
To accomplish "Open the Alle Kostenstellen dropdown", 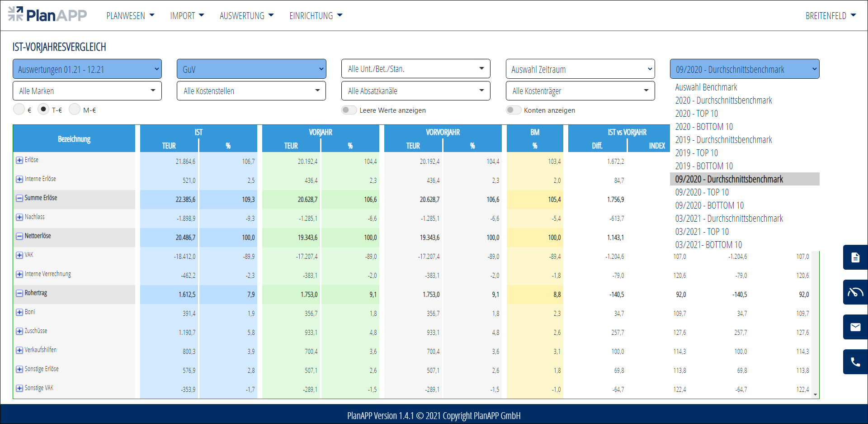I will click(251, 91).
